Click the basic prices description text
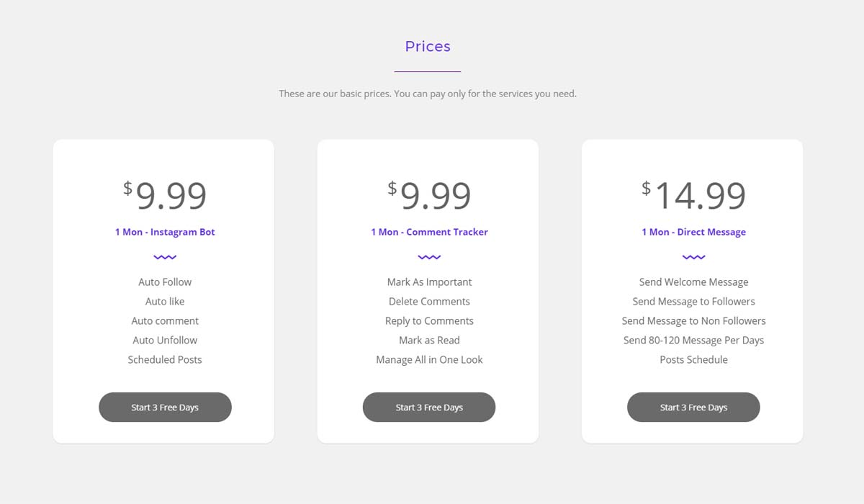The width and height of the screenshot is (864, 504). [x=428, y=94]
